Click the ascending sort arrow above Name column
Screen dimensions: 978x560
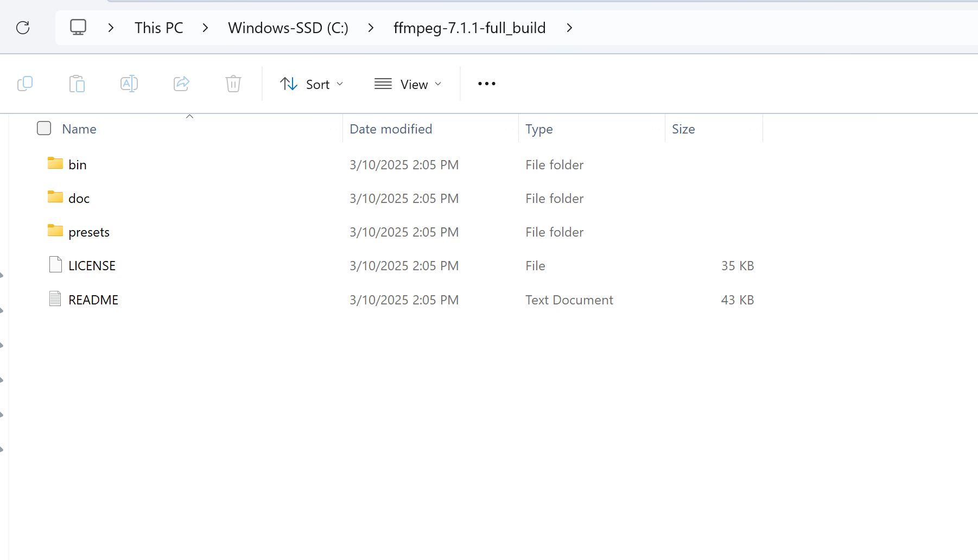(189, 116)
